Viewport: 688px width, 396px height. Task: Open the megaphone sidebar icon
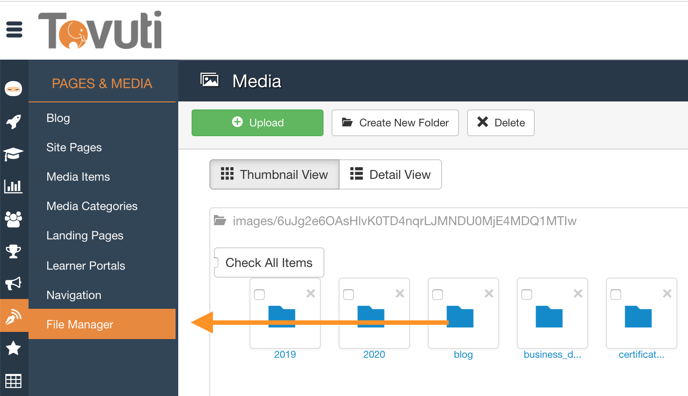[13, 283]
